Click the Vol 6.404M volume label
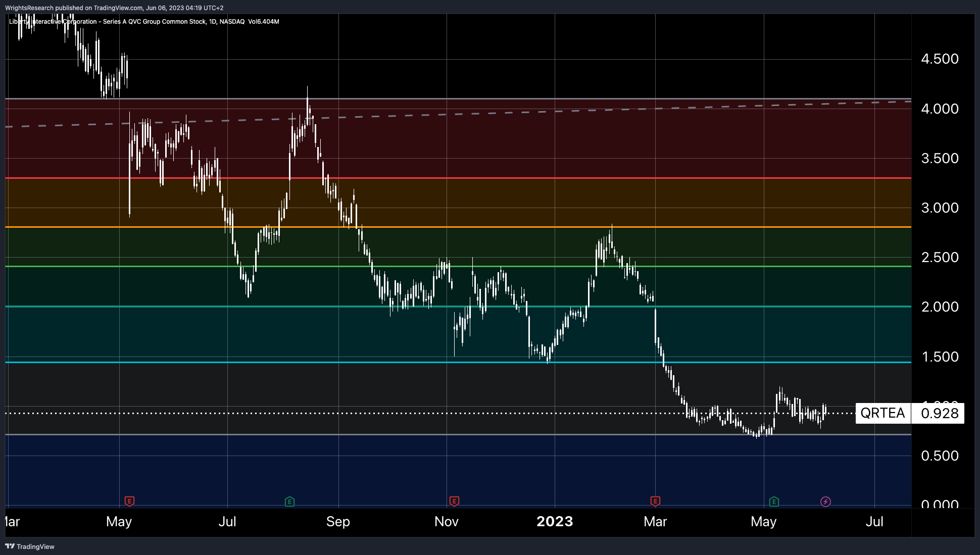 [264, 22]
